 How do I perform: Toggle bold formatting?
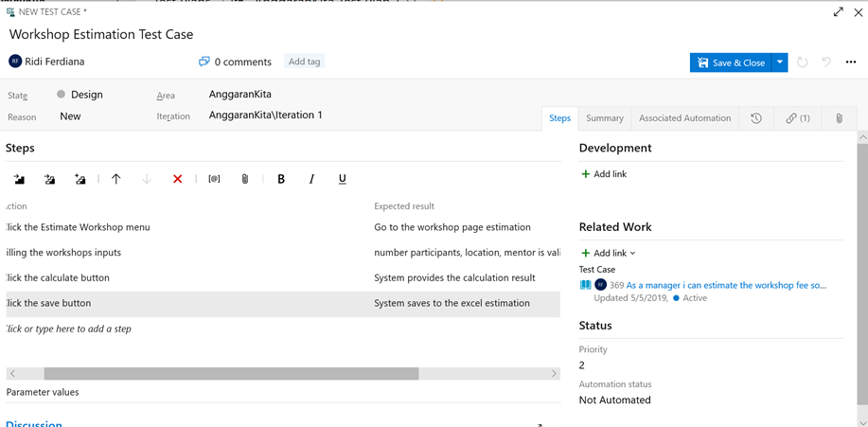(281, 179)
